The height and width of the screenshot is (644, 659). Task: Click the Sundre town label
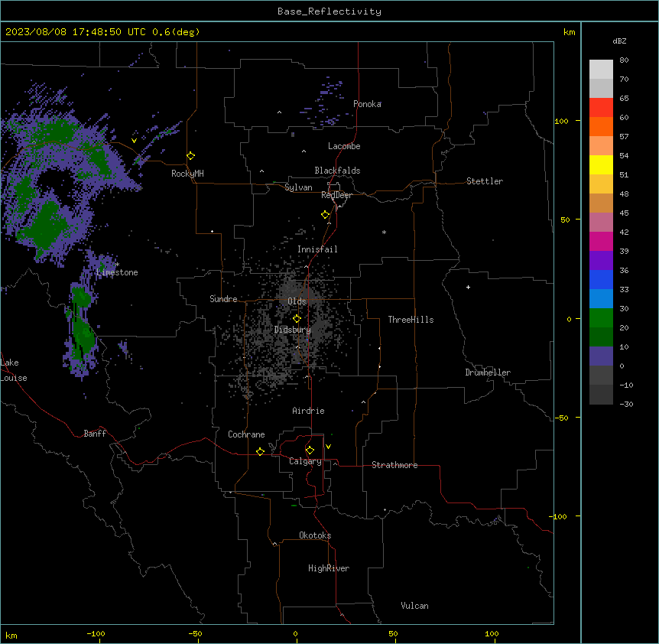(x=223, y=299)
